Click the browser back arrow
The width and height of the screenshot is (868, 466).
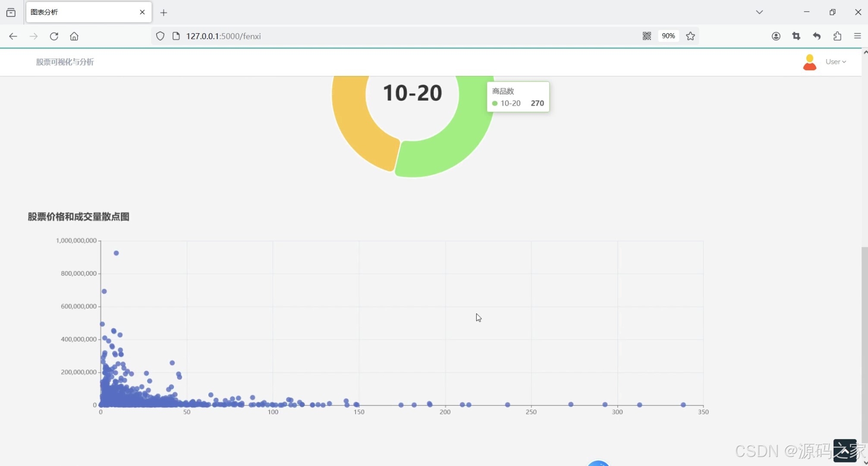(13, 36)
